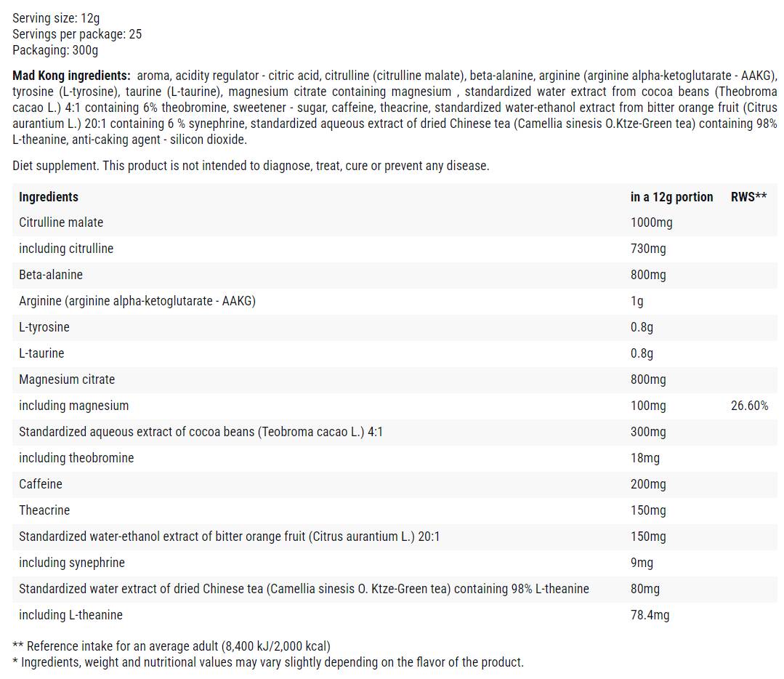784x679 pixels.
Task: Select the 'Beta-alanine' row label
Action: (x=51, y=275)
